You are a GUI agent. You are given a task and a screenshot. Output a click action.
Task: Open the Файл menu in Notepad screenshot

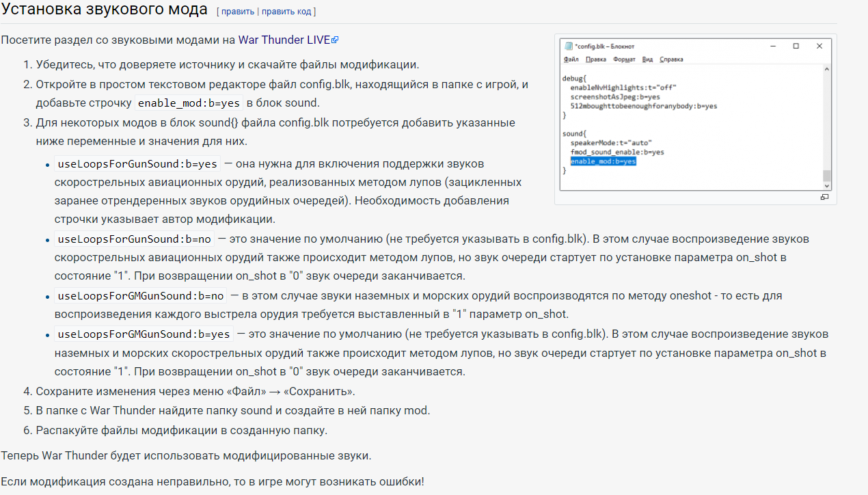pyautogui.click(x=572, y=59)
